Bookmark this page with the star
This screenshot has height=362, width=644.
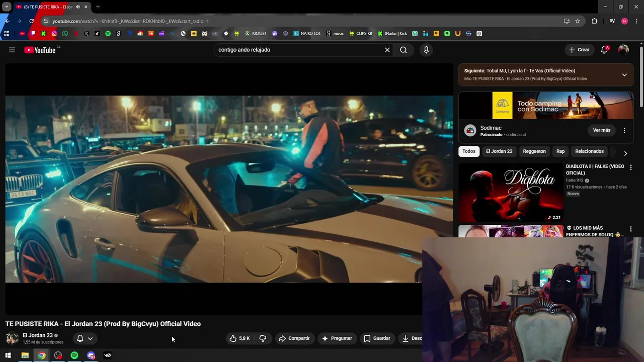tap(578, 21)
